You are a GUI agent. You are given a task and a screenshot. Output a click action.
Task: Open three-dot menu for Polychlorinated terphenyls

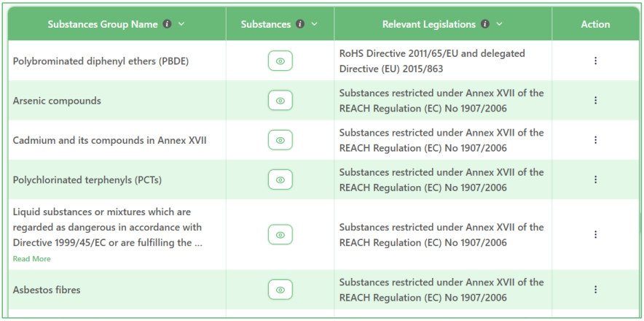pos(595,179)
